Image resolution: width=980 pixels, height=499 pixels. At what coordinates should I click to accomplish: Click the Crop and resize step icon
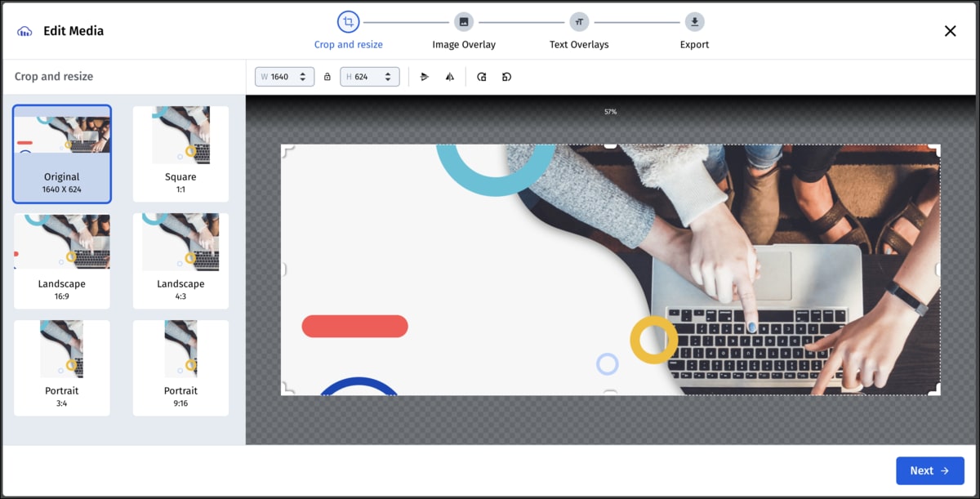[349, 22]
